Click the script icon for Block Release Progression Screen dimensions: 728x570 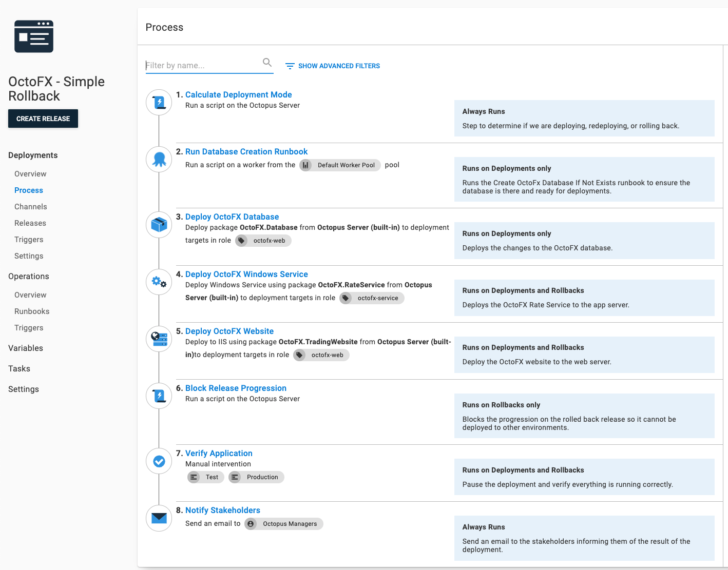(159, 396)
